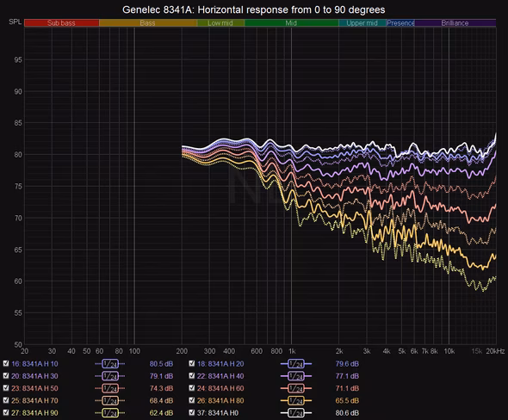This screenshot has width=508, height=420.
Task: Click the 80.5 dB value for H 10
Action: point(161,364)
